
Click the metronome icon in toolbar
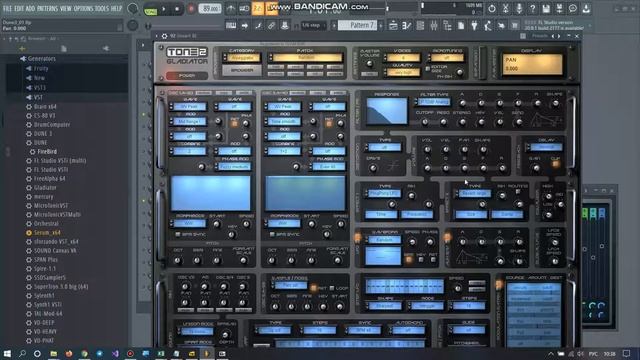coord(231,8)
